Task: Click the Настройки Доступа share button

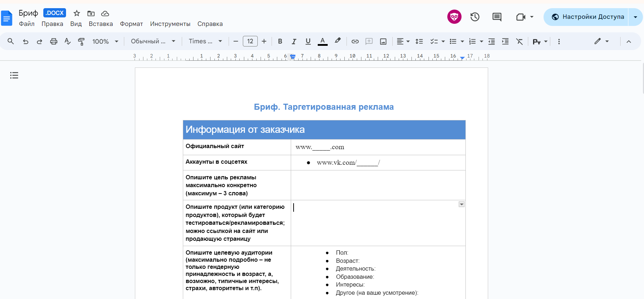Action: pyautogui.click(x=586, y=17)
